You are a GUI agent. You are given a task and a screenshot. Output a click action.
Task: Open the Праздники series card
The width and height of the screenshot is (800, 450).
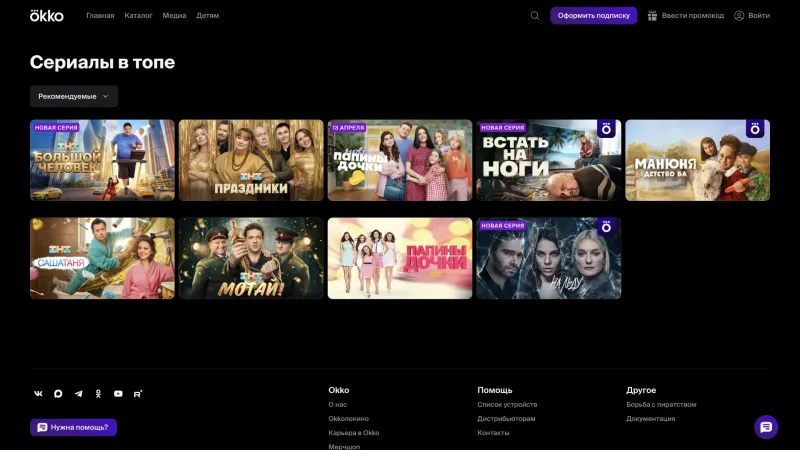(x=251, y=160)
